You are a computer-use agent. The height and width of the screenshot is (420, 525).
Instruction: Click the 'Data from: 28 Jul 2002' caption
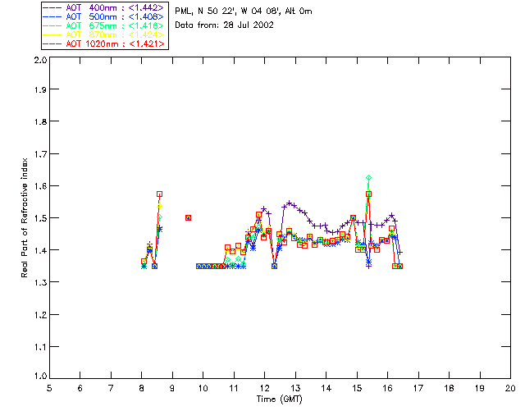click(224, 25)
